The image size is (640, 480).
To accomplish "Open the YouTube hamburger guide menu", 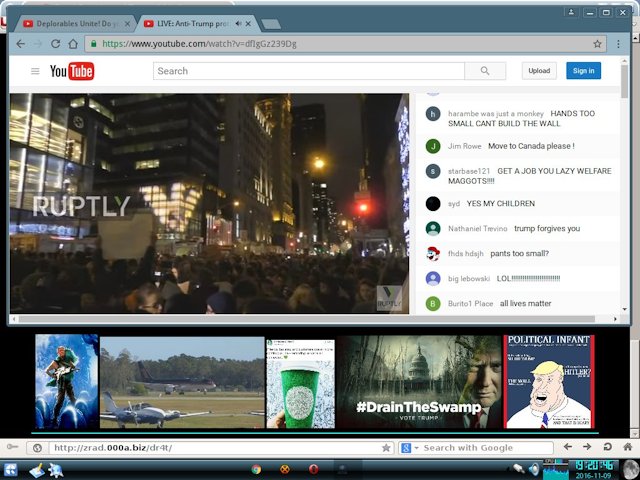I will (x=35, y=71).
